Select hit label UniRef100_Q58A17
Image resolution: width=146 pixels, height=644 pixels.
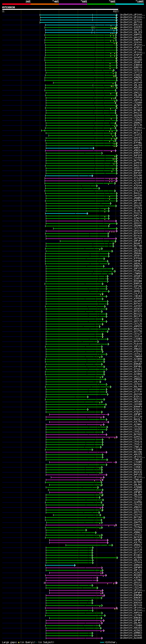(131, 545)
